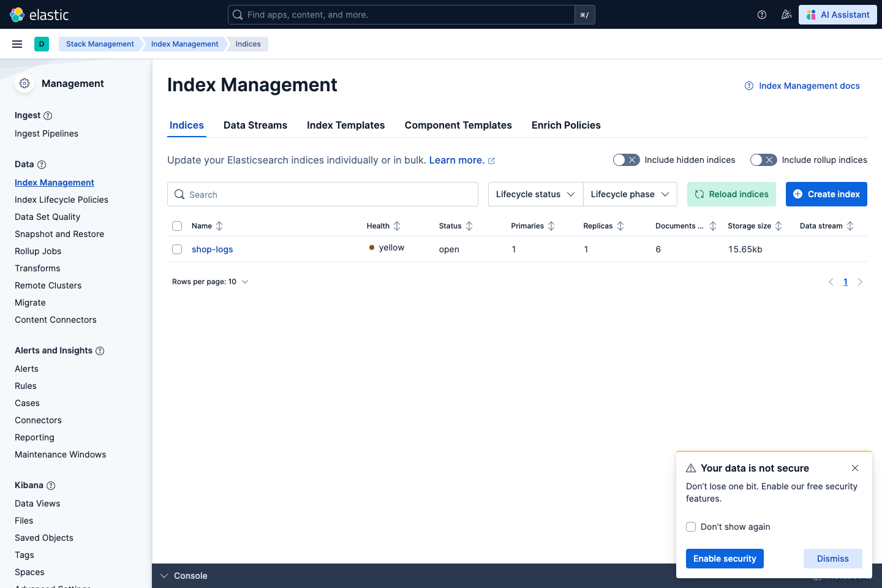Image resolution: width=882 pixels, height=588 pixels.
Task: Check the shop-logs row checkbox
Action: click(177, 249)
